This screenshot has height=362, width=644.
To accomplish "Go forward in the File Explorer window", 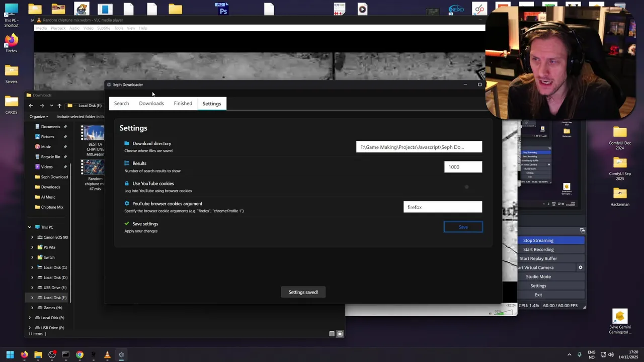I will pyautogui.click(x=42, y=106).
